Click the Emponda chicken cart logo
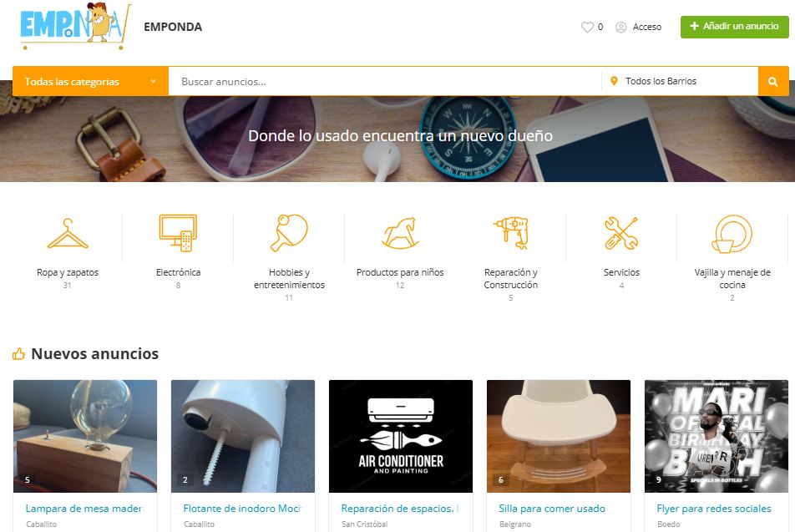This screenshot has height=532, width=795. point(75,26)
